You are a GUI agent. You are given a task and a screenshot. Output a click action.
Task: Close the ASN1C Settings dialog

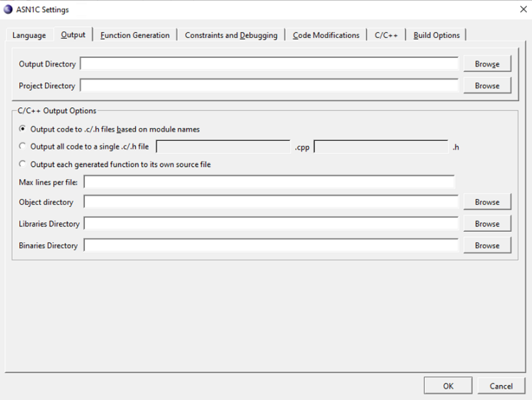(x=523, y=10)
